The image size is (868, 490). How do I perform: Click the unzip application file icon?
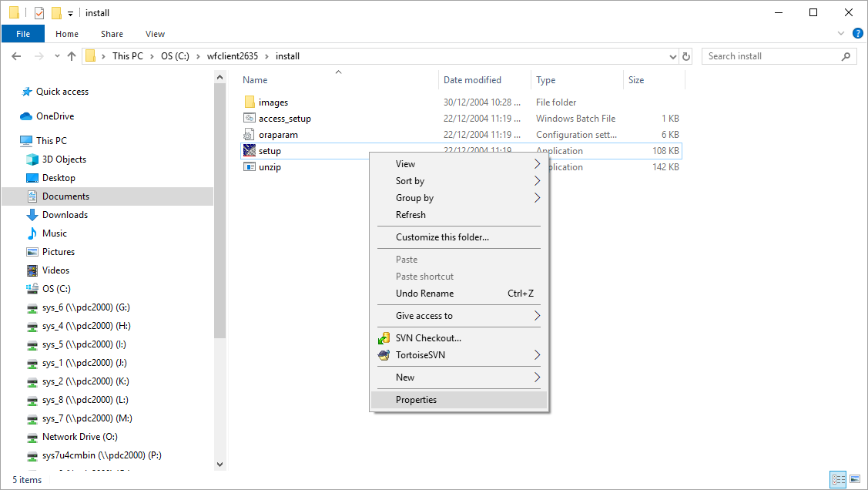[x=250, y=167]
